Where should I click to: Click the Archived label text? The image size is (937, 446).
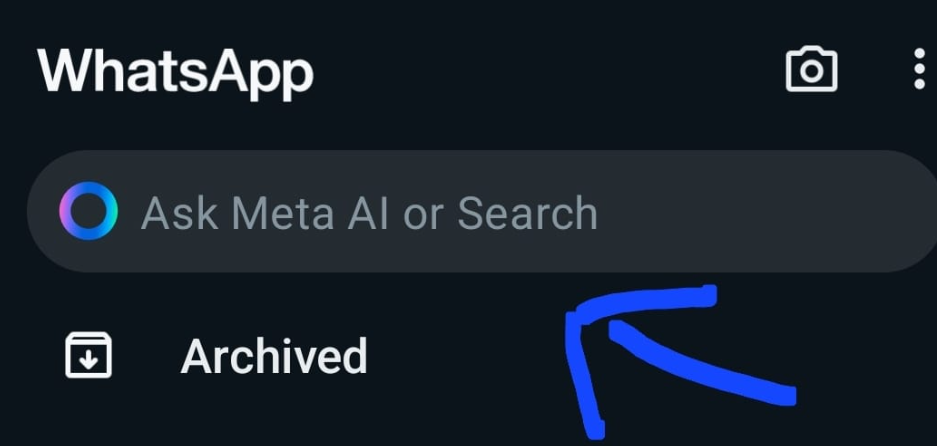[273, 357]
